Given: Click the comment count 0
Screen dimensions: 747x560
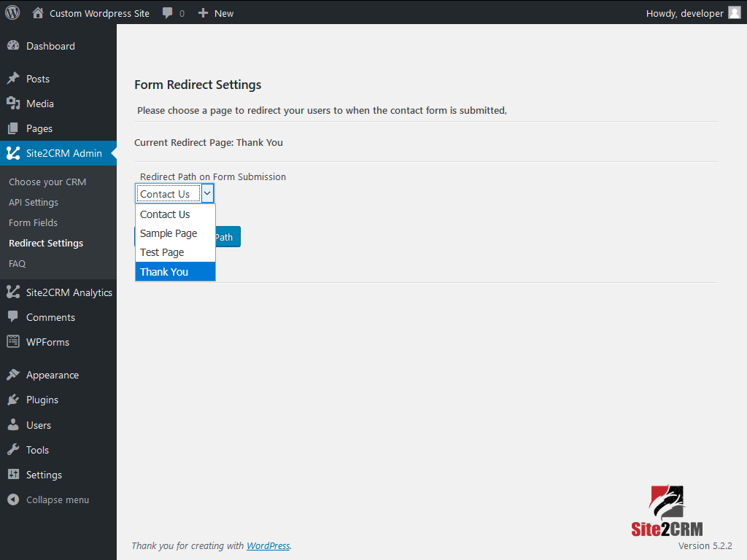Looking at the screenshot, I should (x=182, y=14).
